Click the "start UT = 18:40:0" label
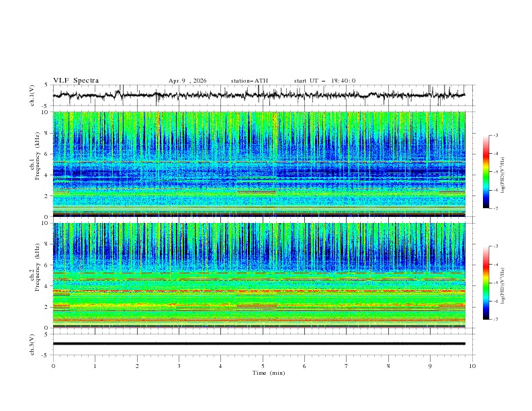 tap(324, 81)
